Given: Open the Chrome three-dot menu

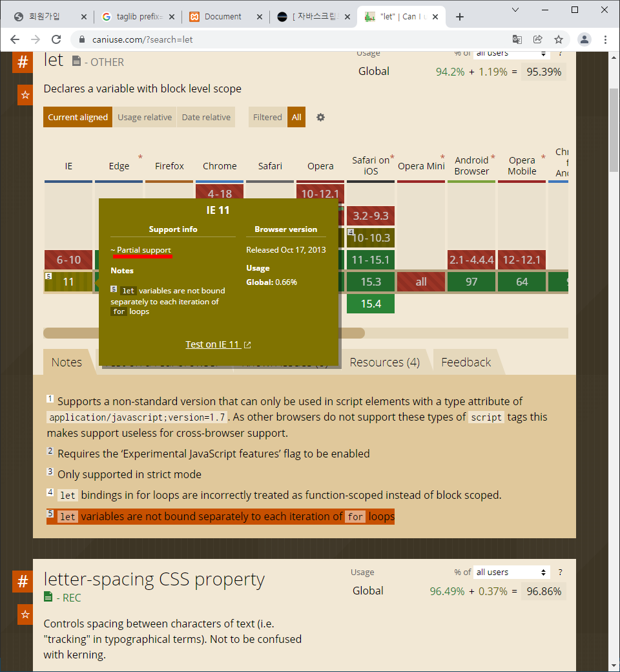Looking at the screenshot, I should point(605,39).
